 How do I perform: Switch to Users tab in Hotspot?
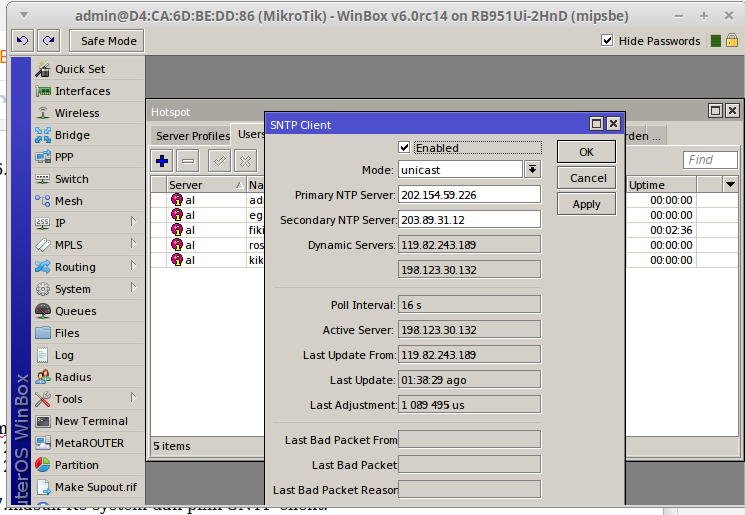click(x=250, y=134)
